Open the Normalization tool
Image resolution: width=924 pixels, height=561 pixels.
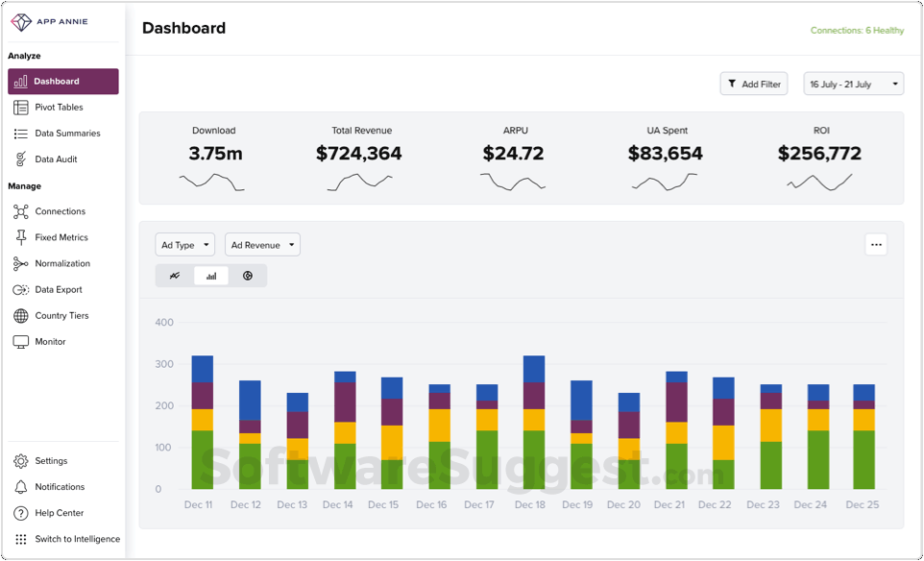click(20, 263)
